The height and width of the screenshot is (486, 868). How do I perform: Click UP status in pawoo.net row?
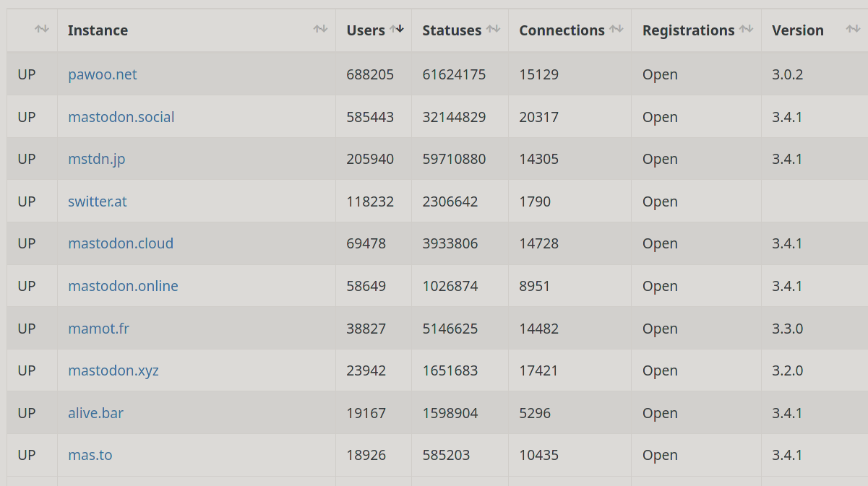[27, 74]
